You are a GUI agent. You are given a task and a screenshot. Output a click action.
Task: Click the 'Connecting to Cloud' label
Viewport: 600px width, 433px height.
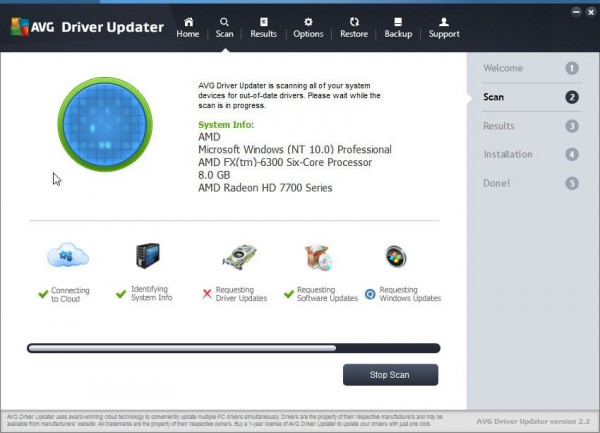pyautogui.click(x=70, y=295)
